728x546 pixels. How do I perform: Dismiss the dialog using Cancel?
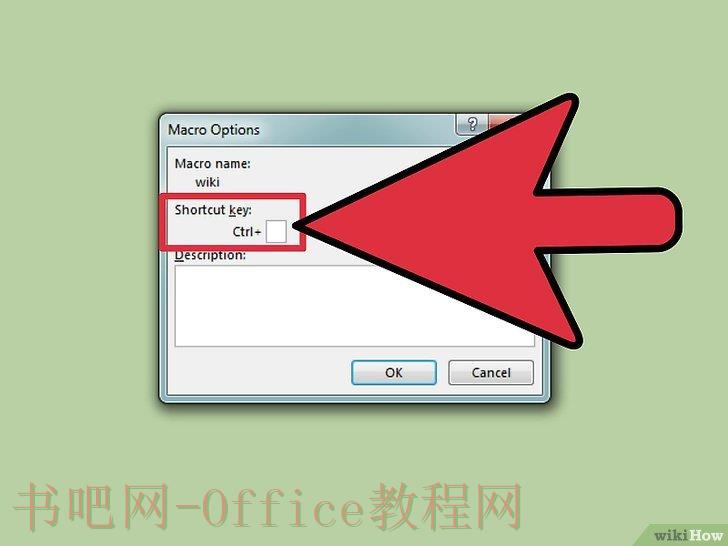pos(491,373)
